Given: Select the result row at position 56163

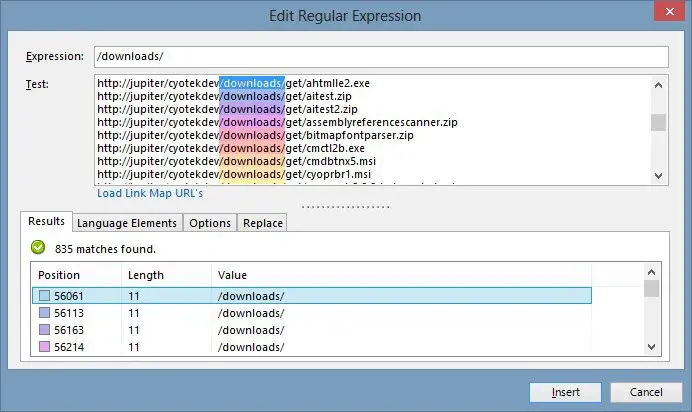Looking at the screenshot, I should click(x=312, y=330).
